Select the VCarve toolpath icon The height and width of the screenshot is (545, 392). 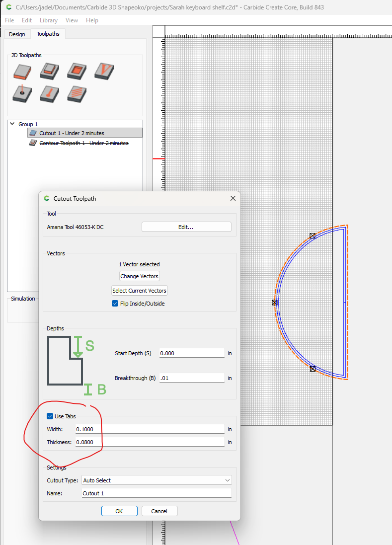click(104, 71)
